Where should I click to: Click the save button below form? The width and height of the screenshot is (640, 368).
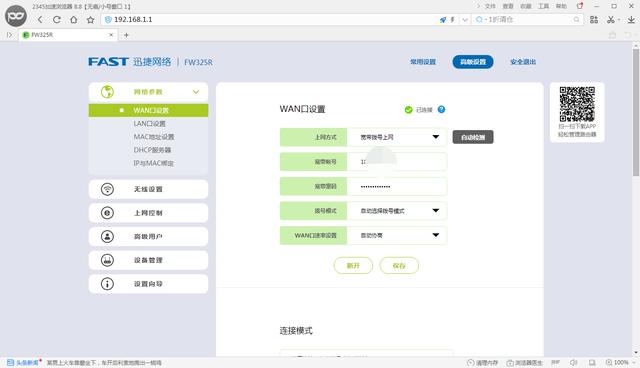[x=399, y=266]
